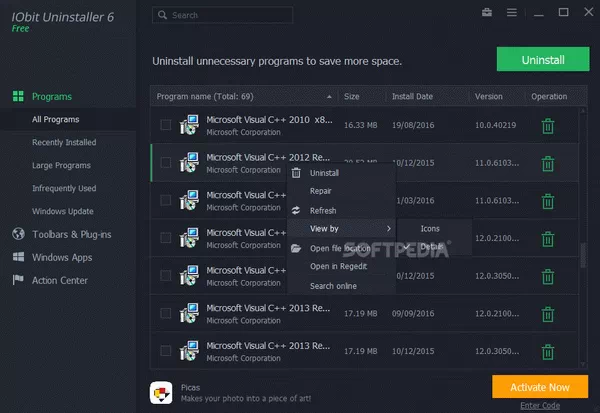The height and width of the screenshot is (413, 600).
Task: Tick checkbox for Microsoft Visual C++ 2010
Action: pyautogui.click(x=166, y=125)
